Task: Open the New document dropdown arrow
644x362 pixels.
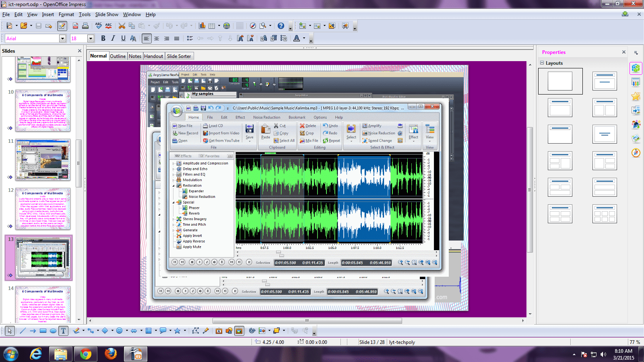Action: pos(17,26)
